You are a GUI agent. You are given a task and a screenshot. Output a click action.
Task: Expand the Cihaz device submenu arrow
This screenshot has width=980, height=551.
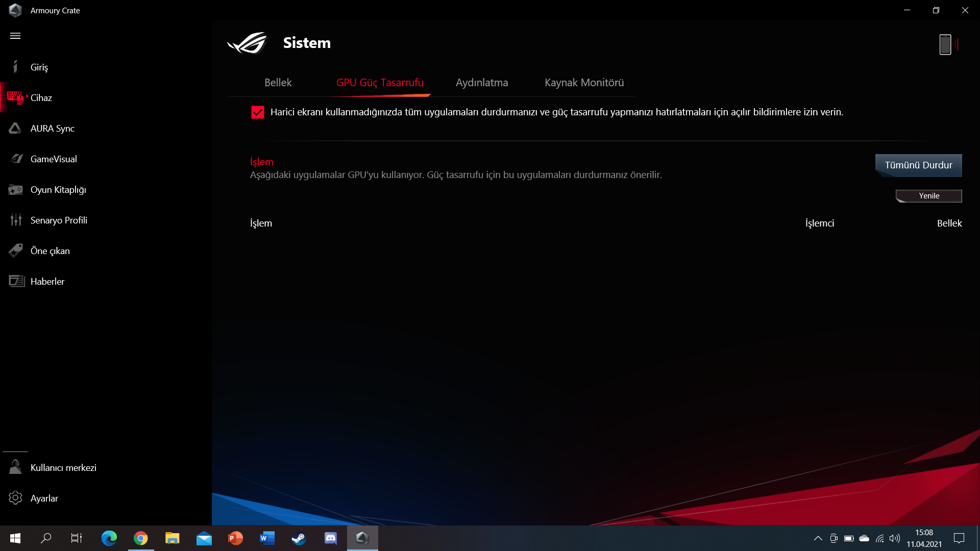[27, 95]
